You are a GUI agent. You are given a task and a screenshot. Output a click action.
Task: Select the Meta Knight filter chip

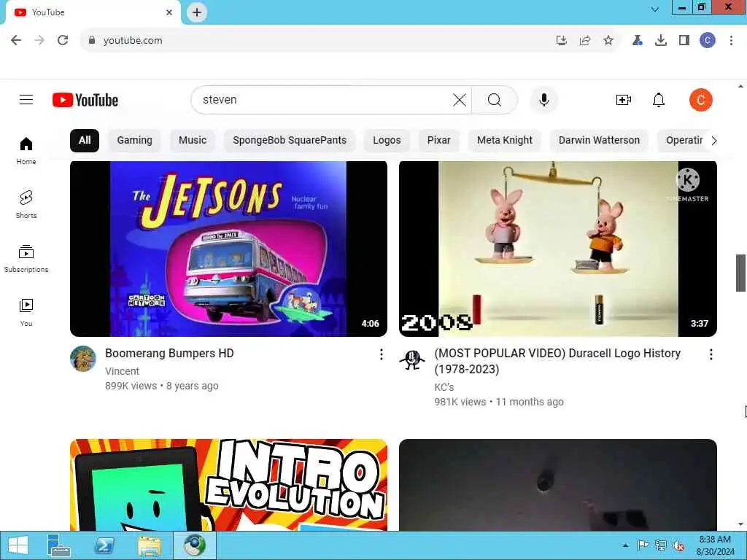[505, 141]
